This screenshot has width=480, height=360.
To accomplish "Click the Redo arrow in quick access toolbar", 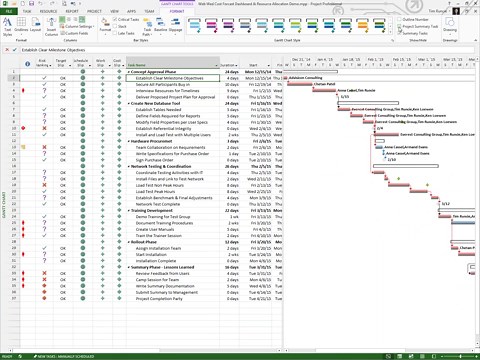I will pos(52,3).
